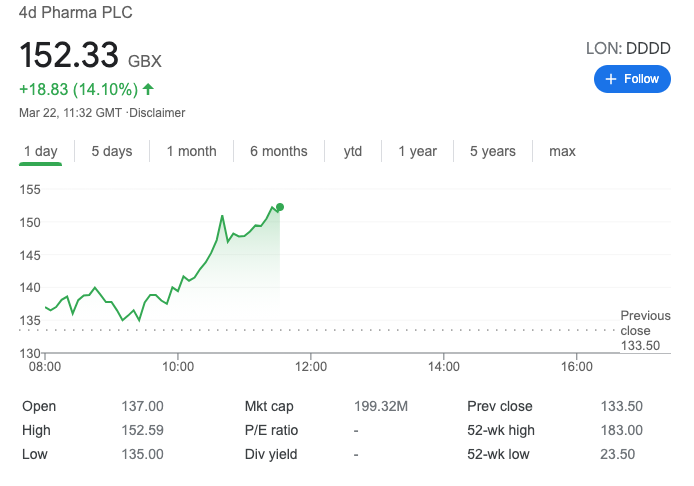Switch to the 5 days tab
Viewport: 694px width, 486px height.
pos(112,151)
